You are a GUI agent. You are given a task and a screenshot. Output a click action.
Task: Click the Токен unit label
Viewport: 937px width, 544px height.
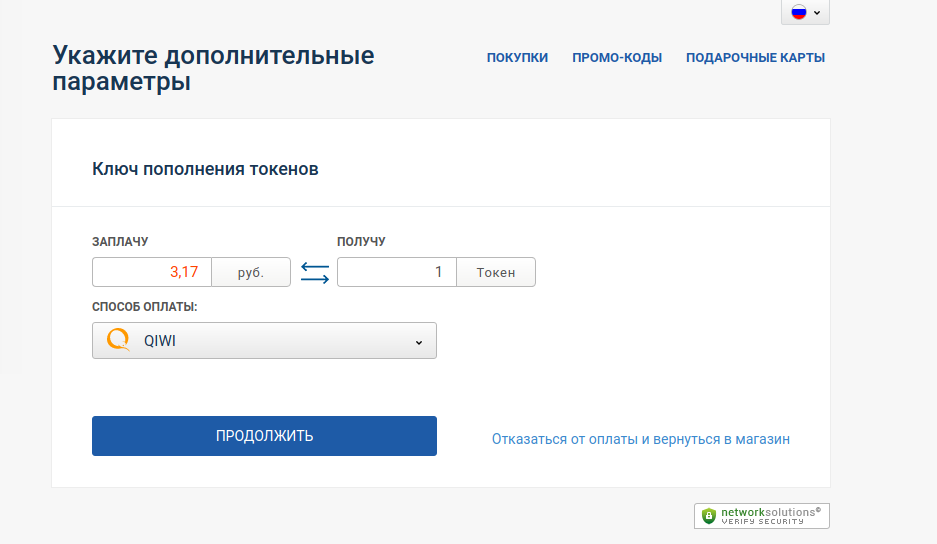click(496, 272)
